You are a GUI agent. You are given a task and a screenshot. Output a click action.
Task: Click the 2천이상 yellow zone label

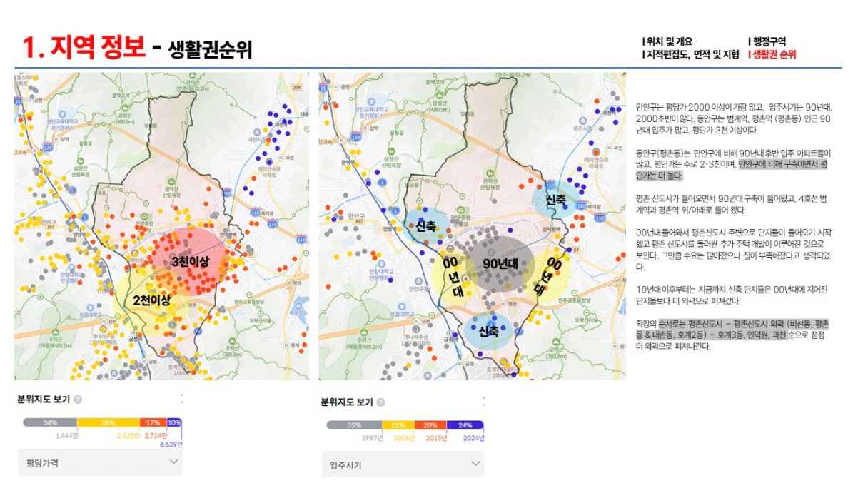tap(151, 299)
